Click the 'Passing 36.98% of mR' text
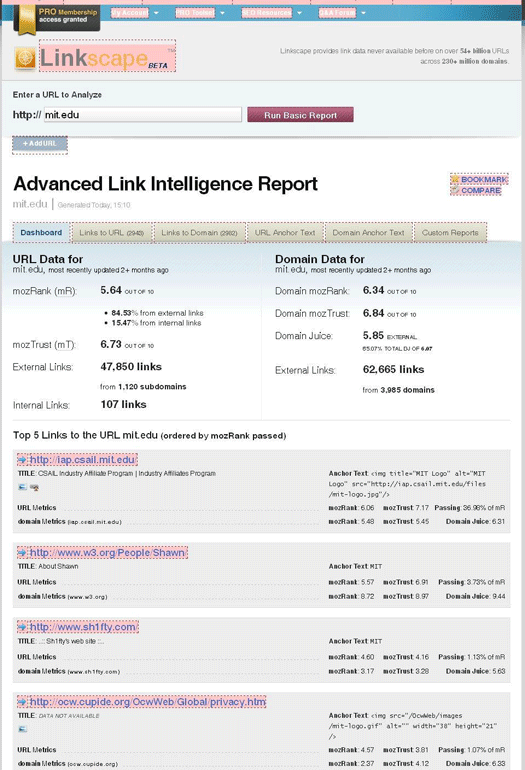Image resolution: width=525 pixels, height=770 pixels. point(470,508)
